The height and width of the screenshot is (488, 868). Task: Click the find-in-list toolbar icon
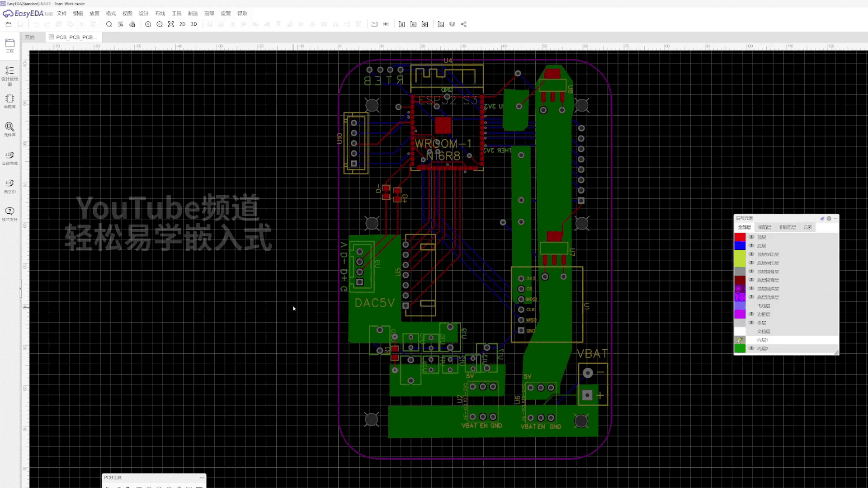[x=121, y=24]
